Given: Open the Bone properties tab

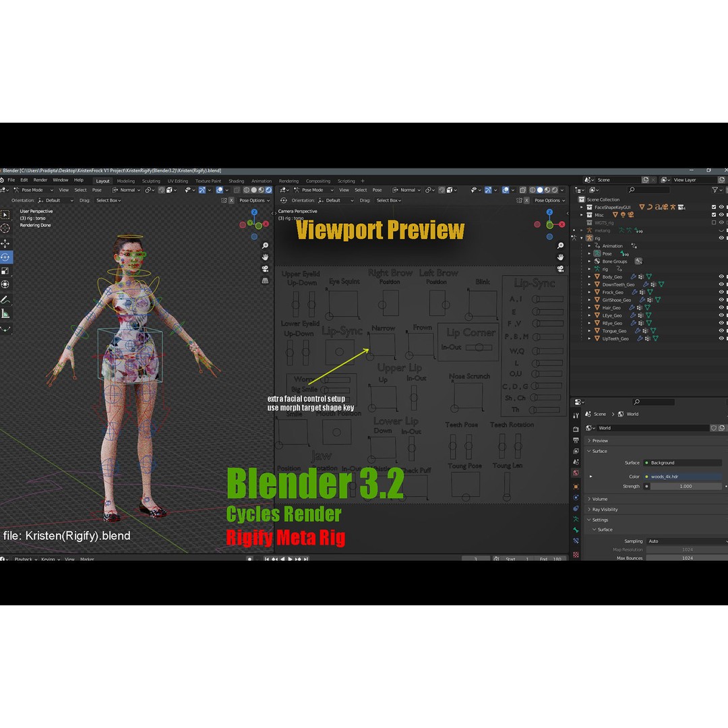Looking at the screenshot, I should [x=576, y=530].
